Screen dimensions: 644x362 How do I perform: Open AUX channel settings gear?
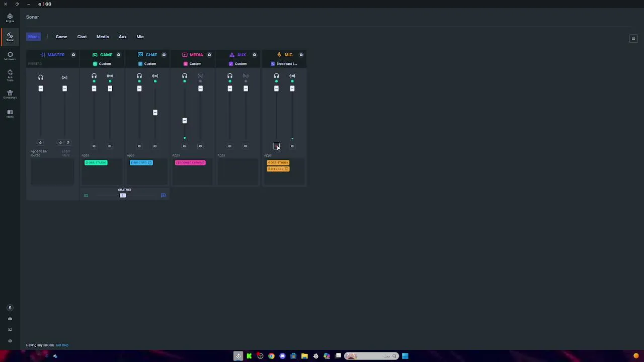click(x=254, y=55)
